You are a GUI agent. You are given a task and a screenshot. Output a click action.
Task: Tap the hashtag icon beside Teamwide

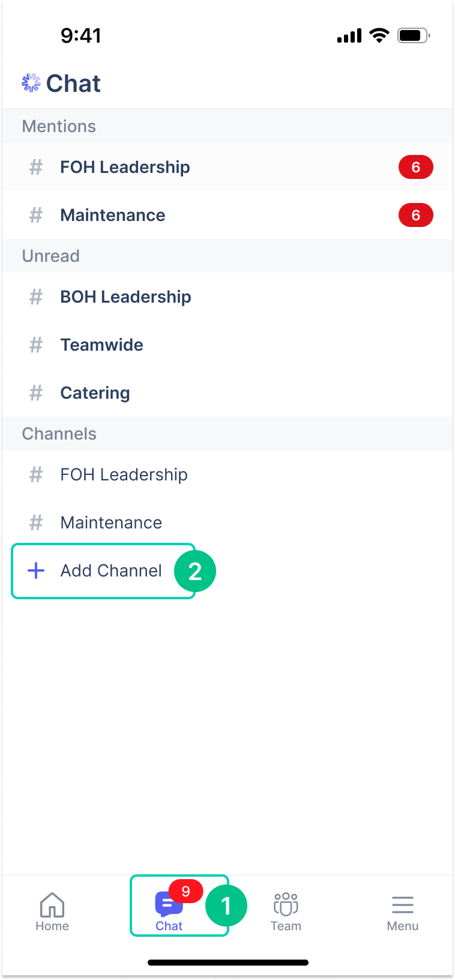[x=35, y=345]
